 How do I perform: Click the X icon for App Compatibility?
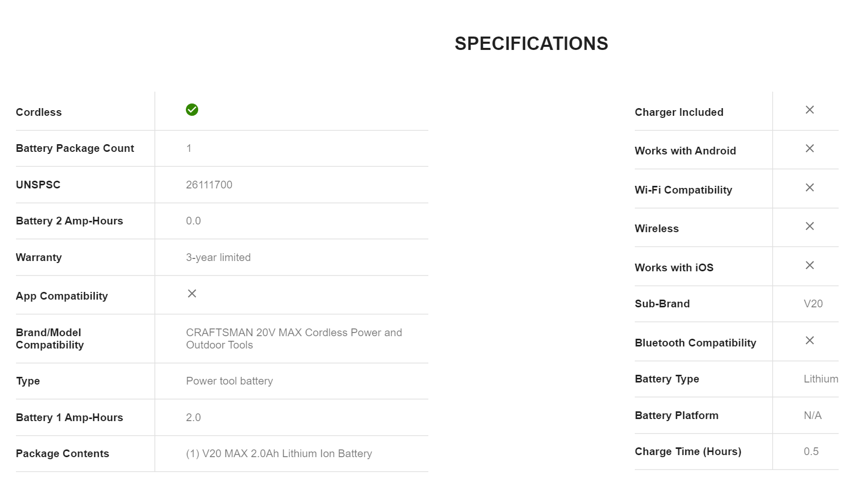pyautogui.click(x=192, y=293)
